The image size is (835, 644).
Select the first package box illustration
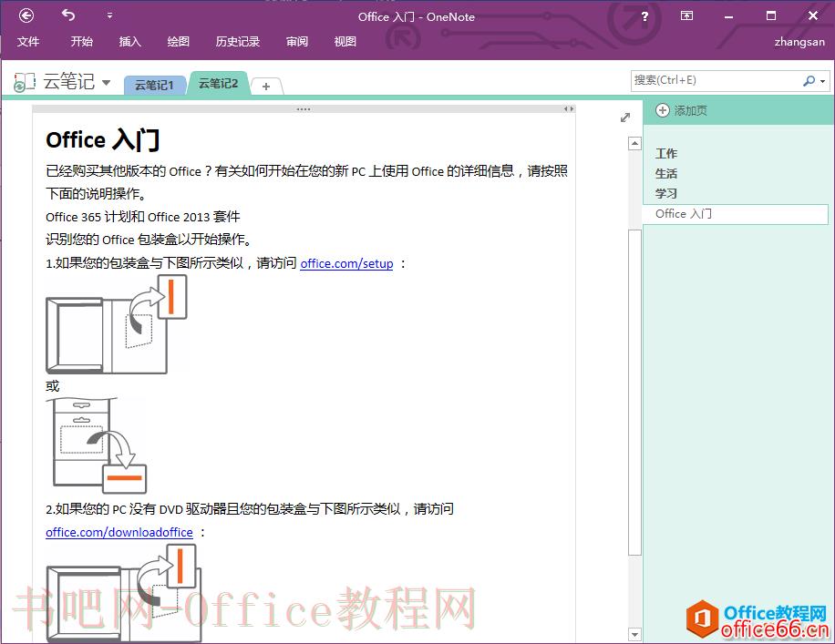[x=117, y=324]
